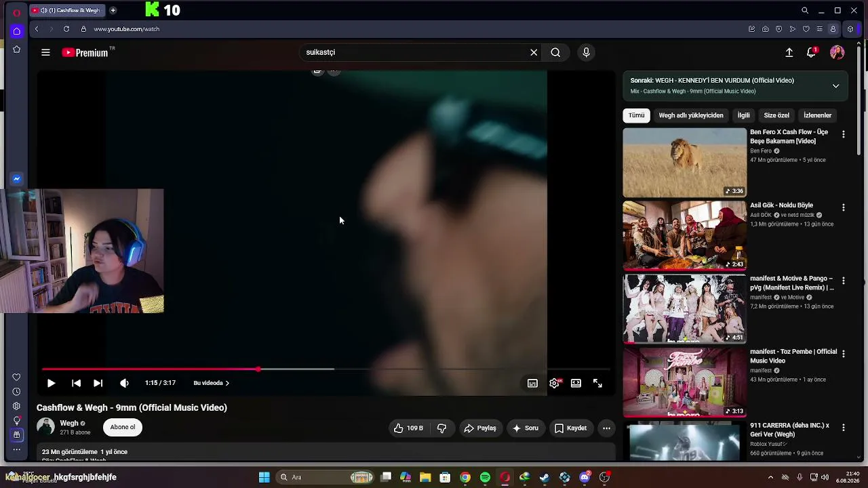Click the Windows taskbar search box 'Ara'
This screenshot has width=868, height=488.
325,477
